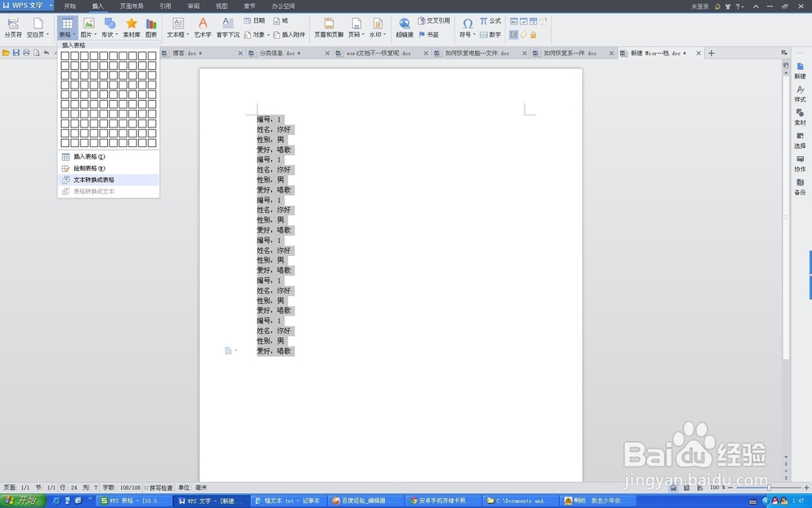Insert 日期 date
812x508 pixels.
pyautogui.click(x=254, y=21)
